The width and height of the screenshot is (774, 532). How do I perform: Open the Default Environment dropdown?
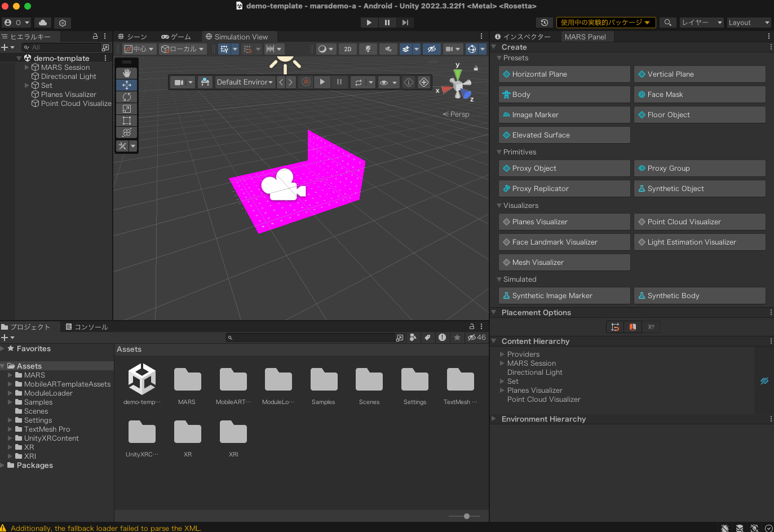245,82
